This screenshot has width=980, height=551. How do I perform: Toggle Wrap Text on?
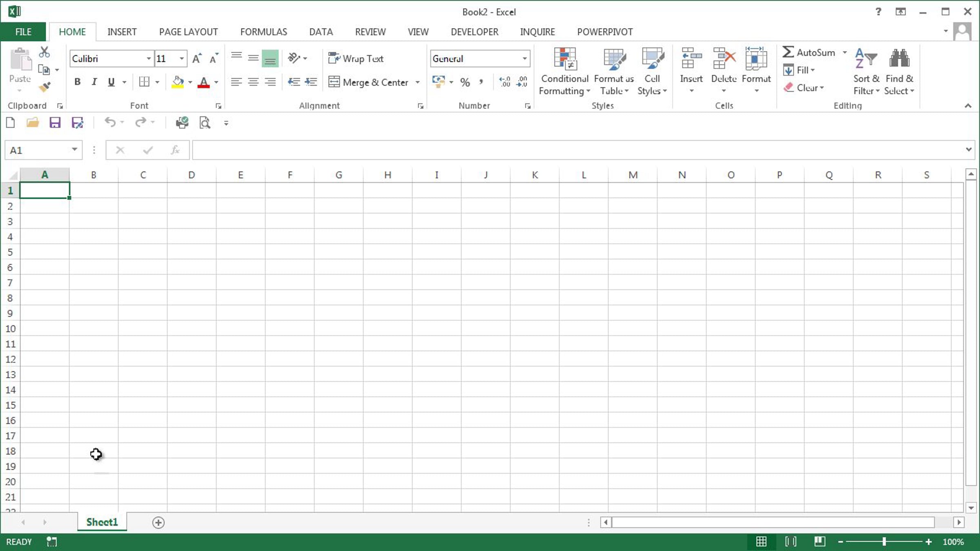point(356,58)
